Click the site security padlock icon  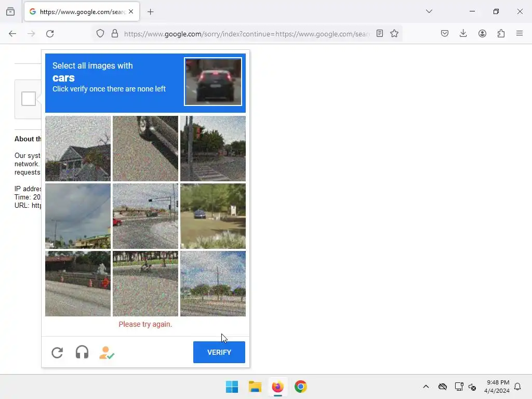point(115,34)
